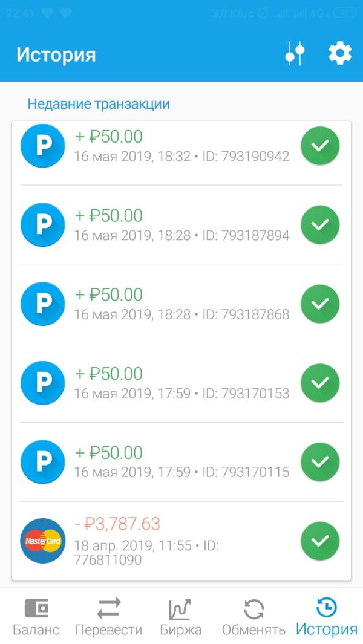Select the История tab

[x=327, y=616]
